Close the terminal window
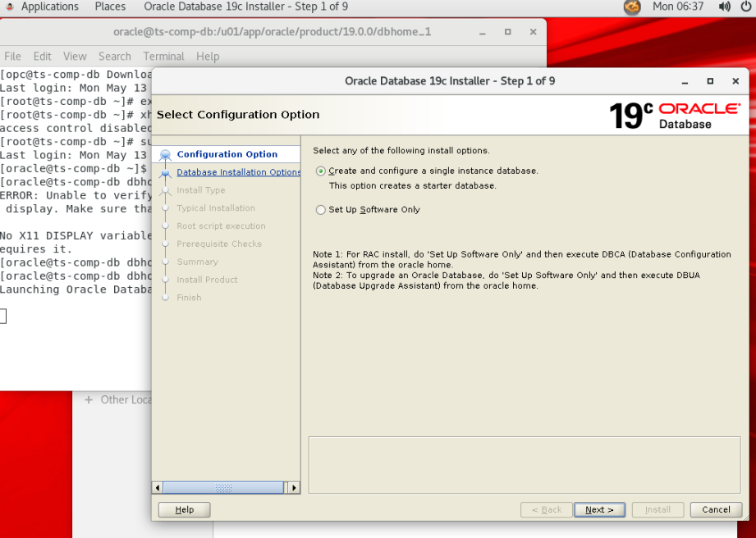The image size is (756, 538). (533, 32)
